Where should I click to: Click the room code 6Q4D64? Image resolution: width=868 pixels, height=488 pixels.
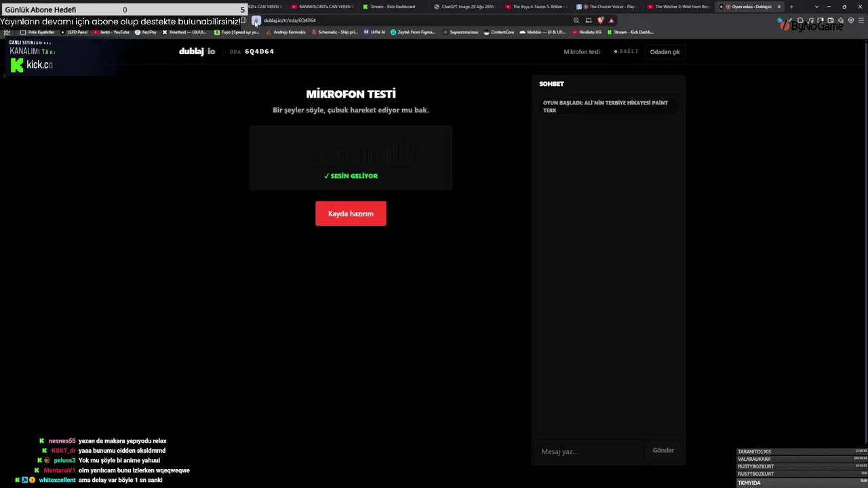tap(260, 52)
